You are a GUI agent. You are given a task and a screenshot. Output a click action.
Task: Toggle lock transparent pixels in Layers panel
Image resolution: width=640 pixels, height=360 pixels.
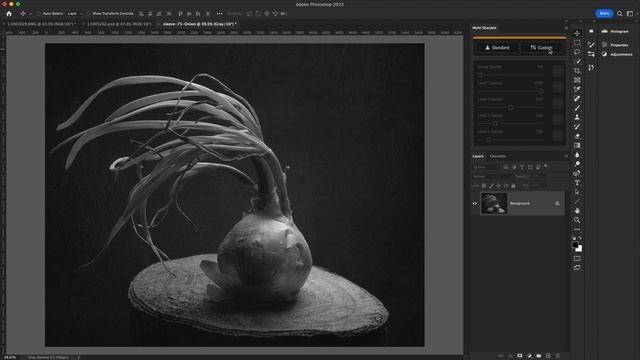484,186
